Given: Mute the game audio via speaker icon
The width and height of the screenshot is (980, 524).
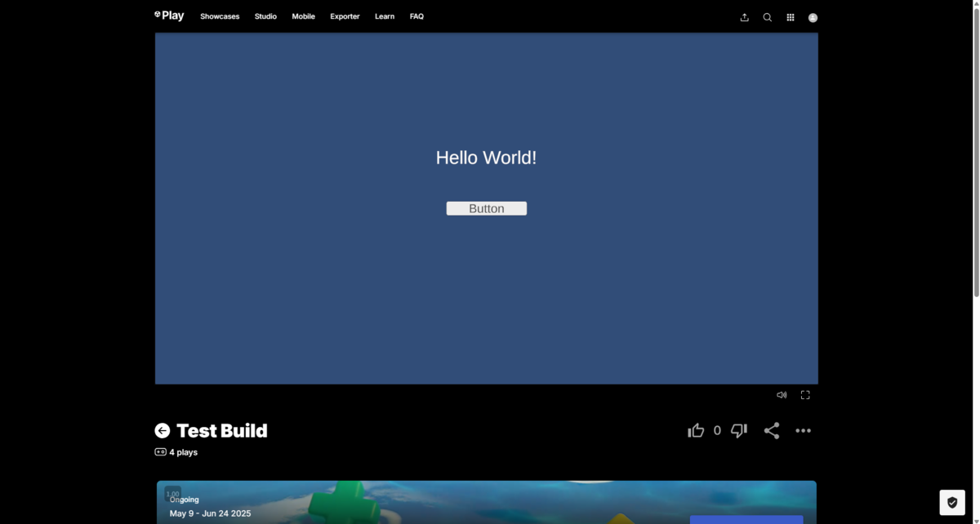Looking at the screenshot, I should pos(782,394).
